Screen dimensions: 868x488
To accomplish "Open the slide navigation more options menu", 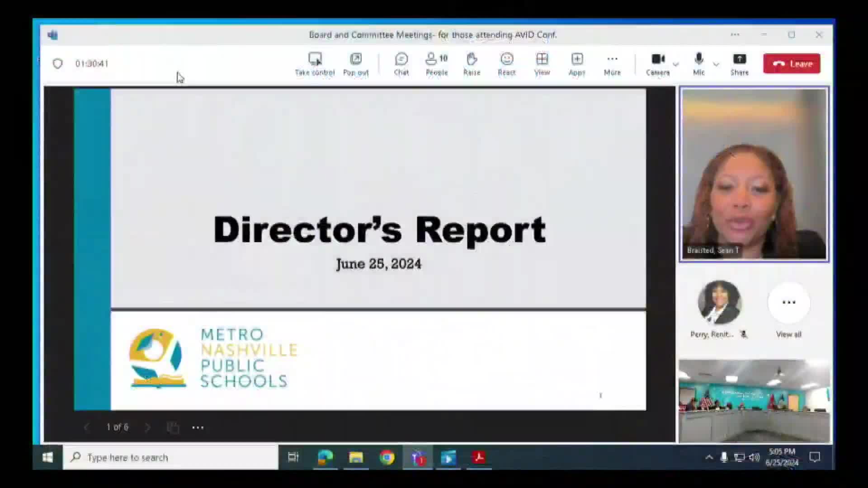I will pos(198,427).
